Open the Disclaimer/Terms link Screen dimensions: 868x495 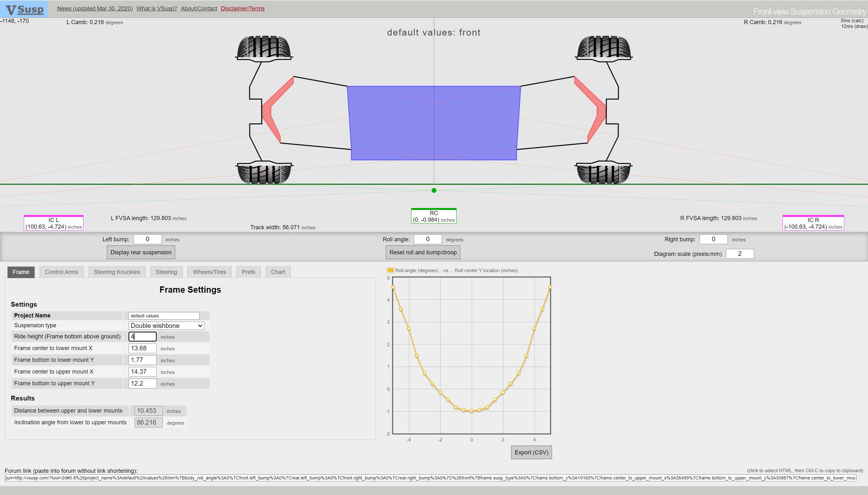click(x=242, y=9)
